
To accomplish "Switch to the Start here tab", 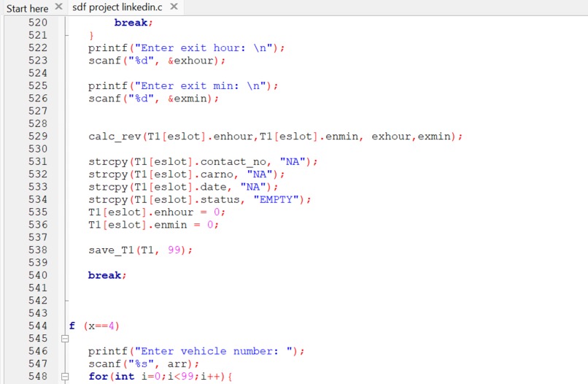I will [28, 8].
